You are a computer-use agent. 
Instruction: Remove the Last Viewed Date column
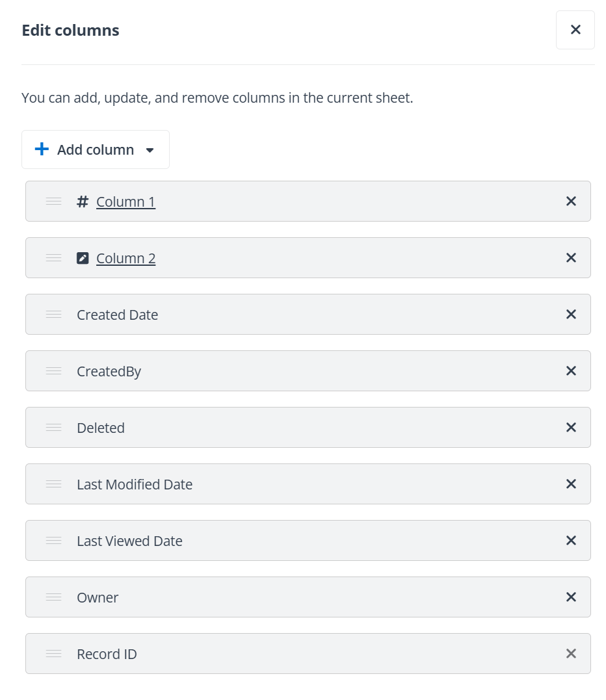click(571, 540)
